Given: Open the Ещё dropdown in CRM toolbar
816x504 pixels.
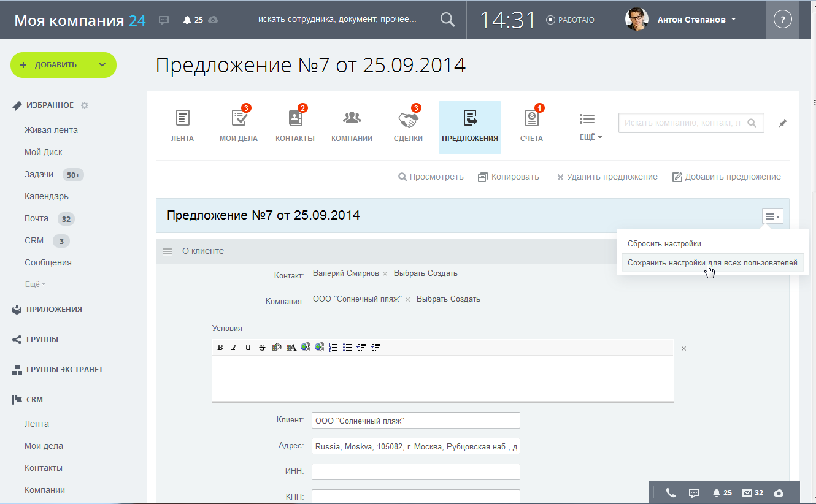Looking at the screenshot, I should point(590,126).
